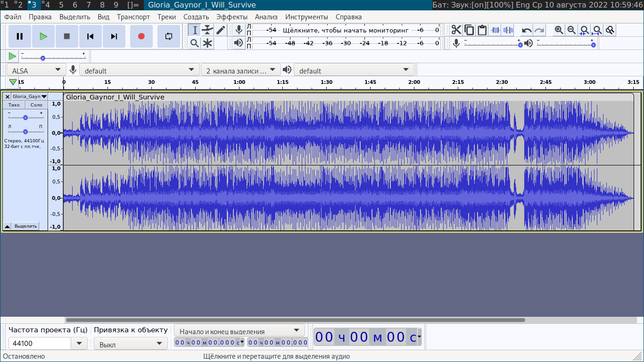Switch to workspace 4 in the bar
The width and height of the screenshot is (644, 362).
pyautogui.click(x=47, y=5)
